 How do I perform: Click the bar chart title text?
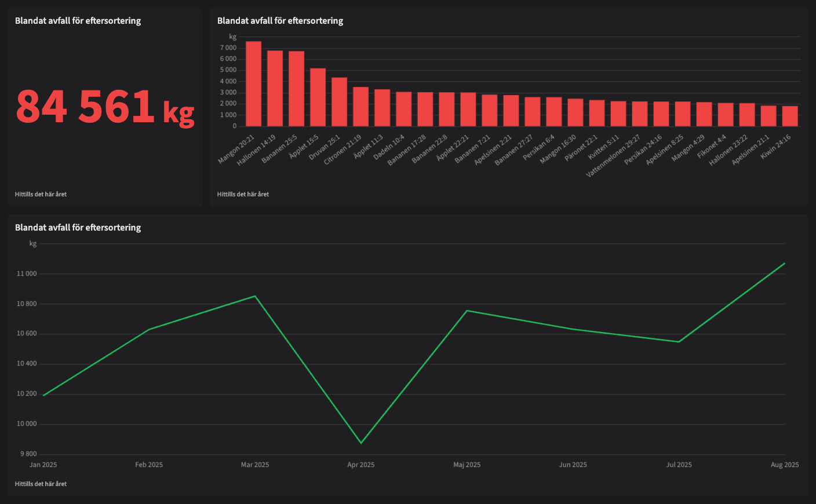[x=280, y=21]
